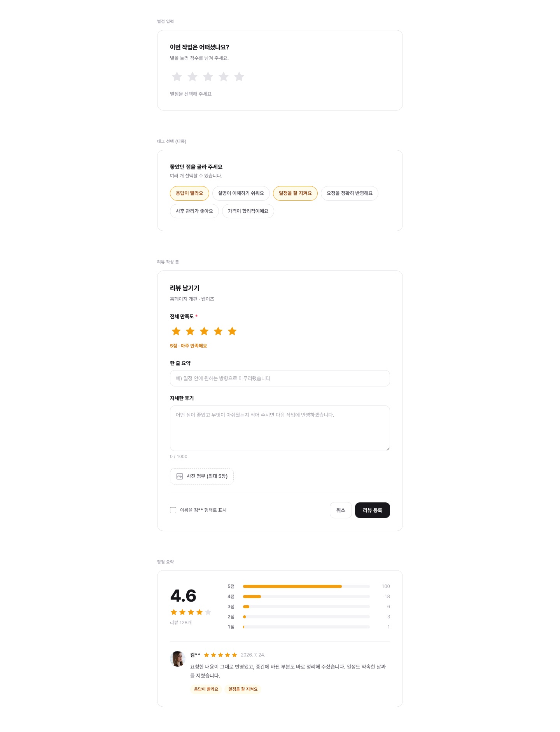
Task: Click the fifth orange satisfaction star
Action: 232,331
